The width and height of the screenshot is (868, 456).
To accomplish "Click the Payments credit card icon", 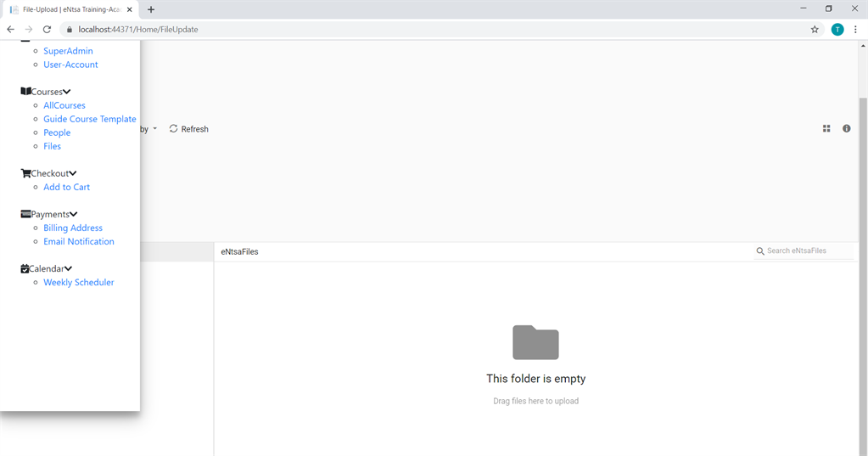I will point(25,214).
